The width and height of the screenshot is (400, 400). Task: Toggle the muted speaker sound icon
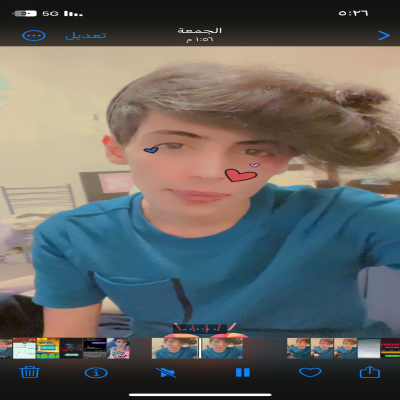pyautogui.click(x=166, y=372)
